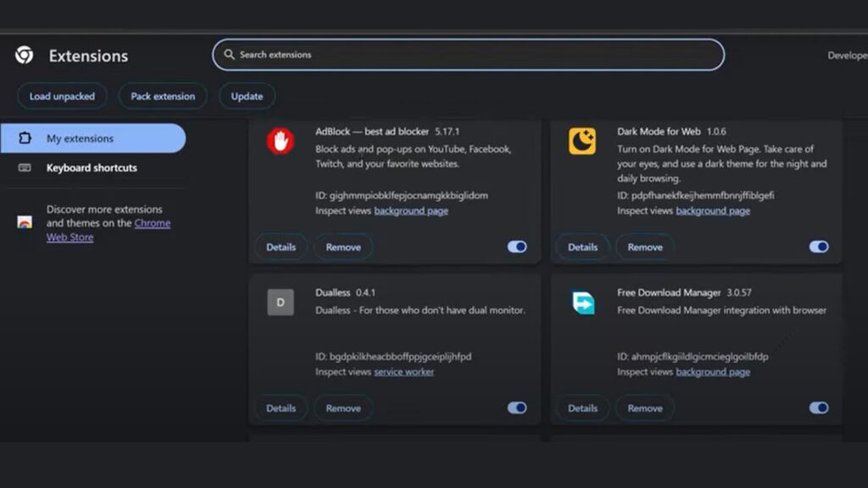Select My extensions in the sidebar
The width and height of the screenshot is (868, 488).
click(80, 138)
